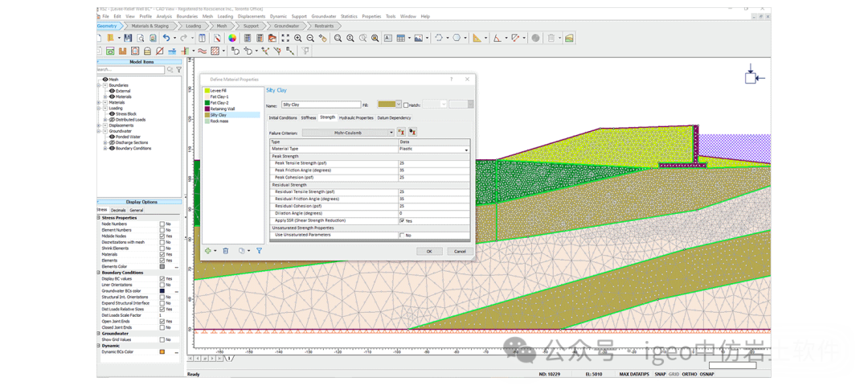Click the green plus add material icon
Viewport: 868px width, 386px height.
208,251
